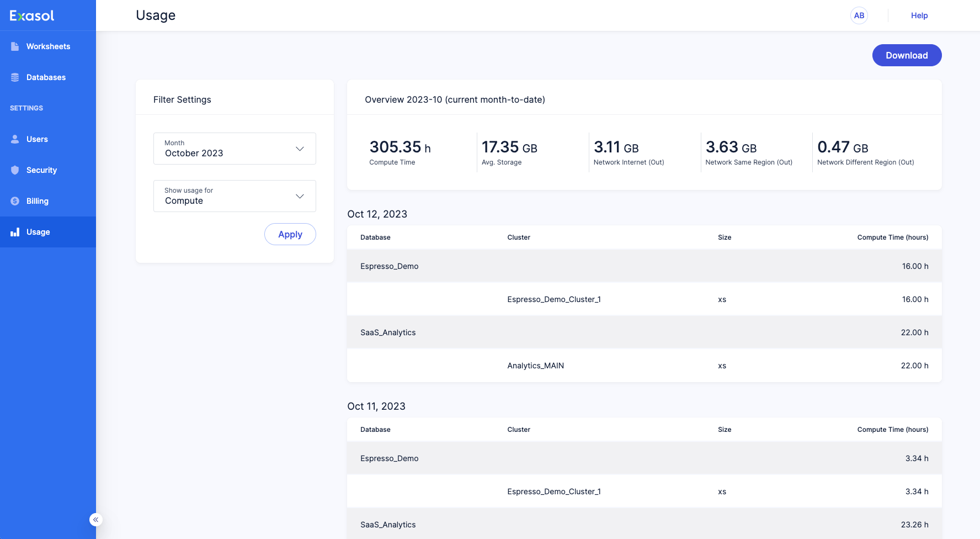Click the Users person icon
Image resolution: width=980 pixels, height=539 pixels.
pos(15,139)
